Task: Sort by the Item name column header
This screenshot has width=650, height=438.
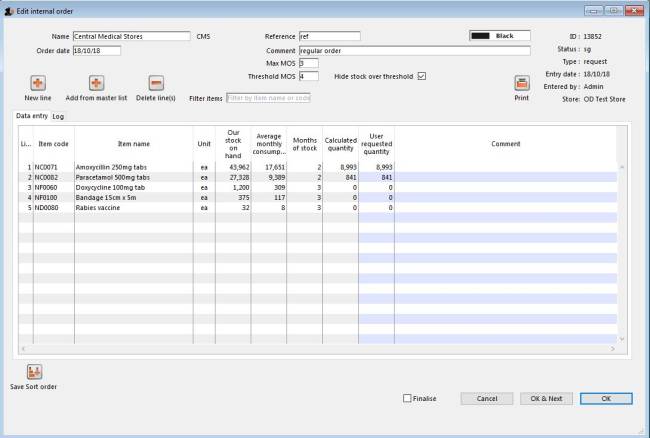Action: (x=133, y=144)
